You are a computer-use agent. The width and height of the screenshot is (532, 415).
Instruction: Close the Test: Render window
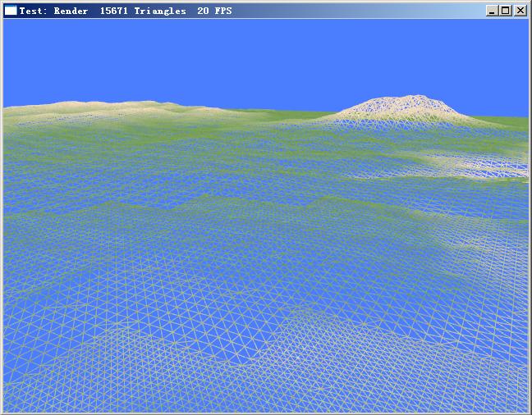pyautogui.click(x=521, y=11)
